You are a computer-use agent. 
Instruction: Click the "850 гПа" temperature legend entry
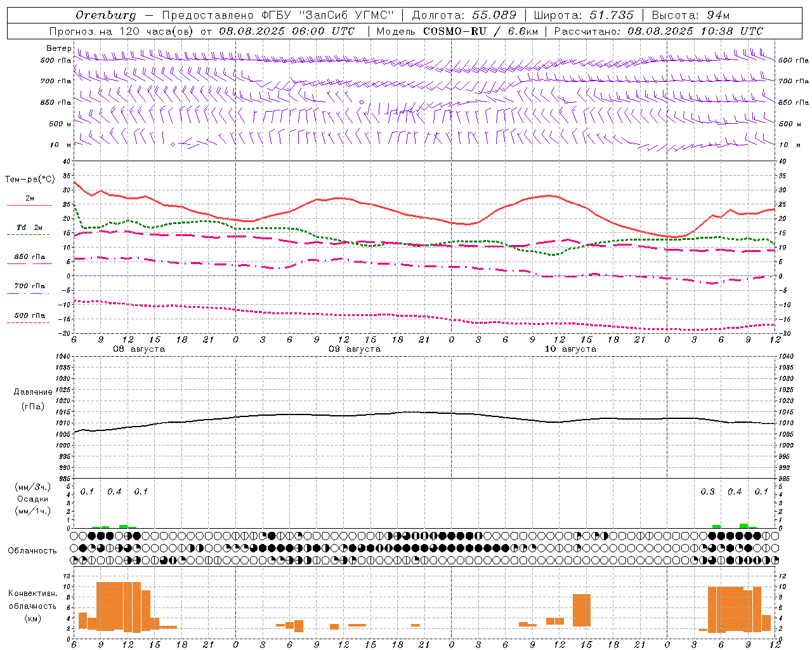coord(29,257)
